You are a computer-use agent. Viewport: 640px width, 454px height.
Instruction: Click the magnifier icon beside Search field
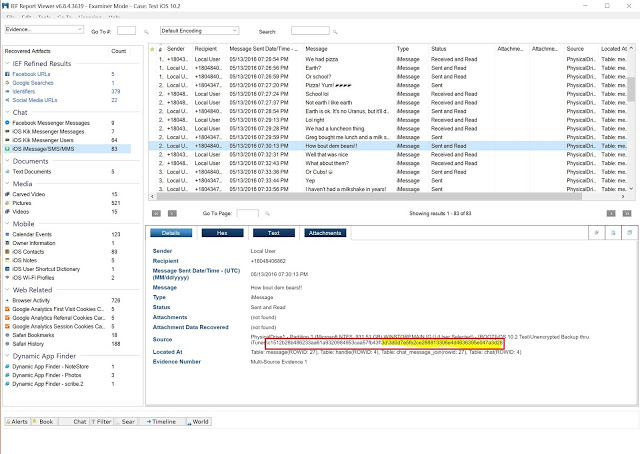tap(335, 31)
